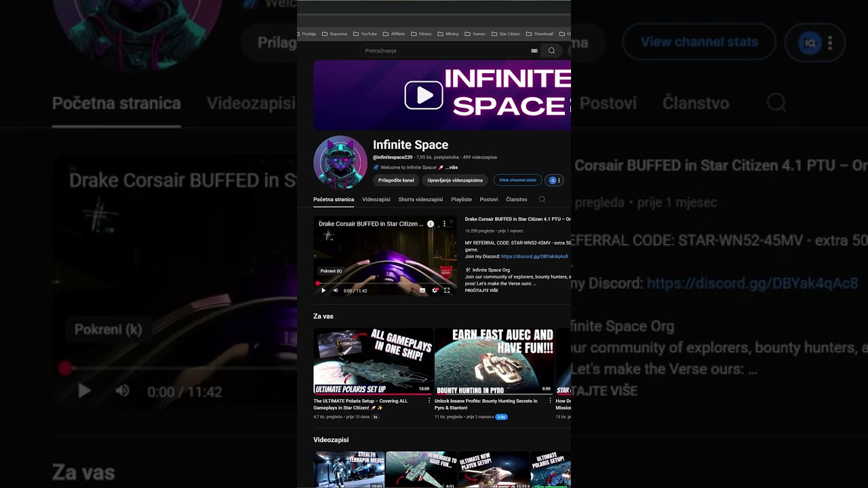Open the featured video settings gear
The width and height of the screenshot is (868, 488).
click(x=435, y=290)
